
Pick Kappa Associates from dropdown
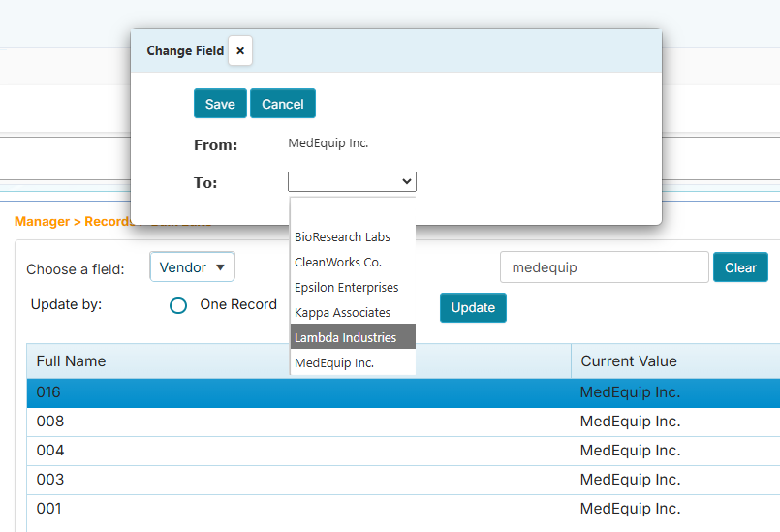pos(342,312)
